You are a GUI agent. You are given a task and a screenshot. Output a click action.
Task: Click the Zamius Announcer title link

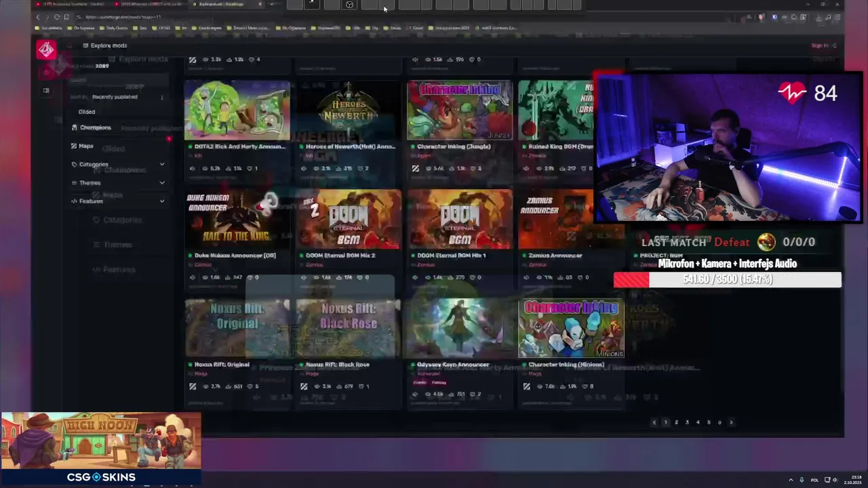click(x=555, y=256)
